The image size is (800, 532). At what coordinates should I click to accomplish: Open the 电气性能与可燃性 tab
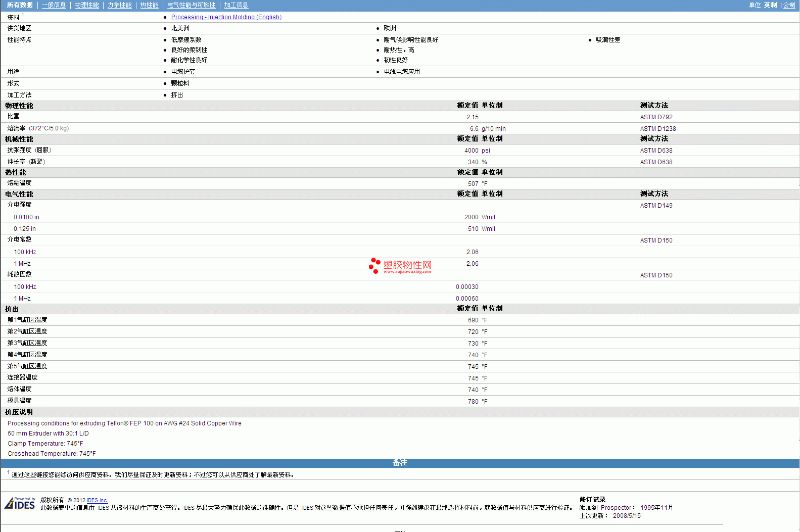pos(191,5)
